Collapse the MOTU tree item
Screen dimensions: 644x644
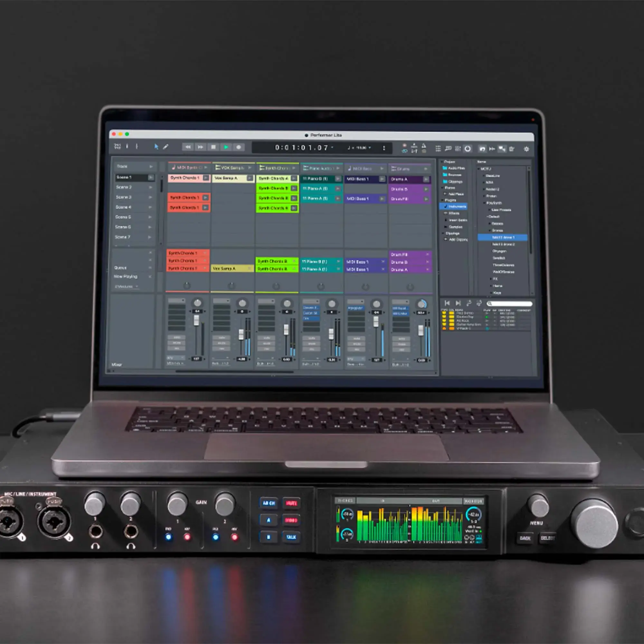click(479, 169)
